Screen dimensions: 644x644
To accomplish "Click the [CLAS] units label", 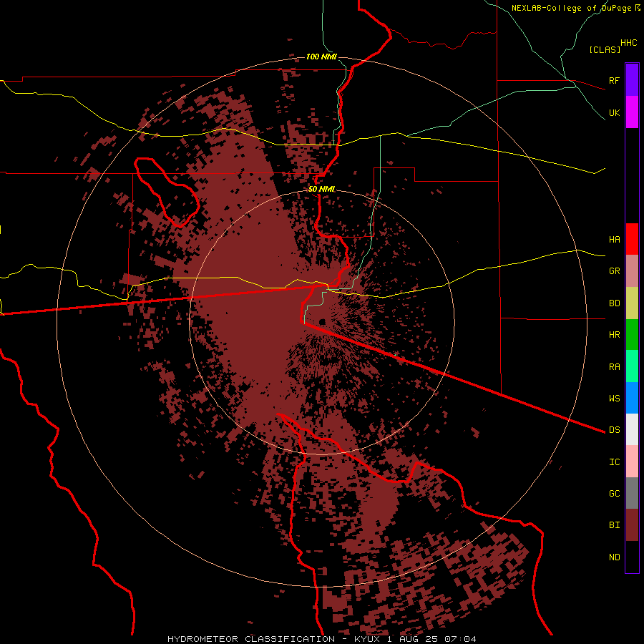I will coord(605,49).
